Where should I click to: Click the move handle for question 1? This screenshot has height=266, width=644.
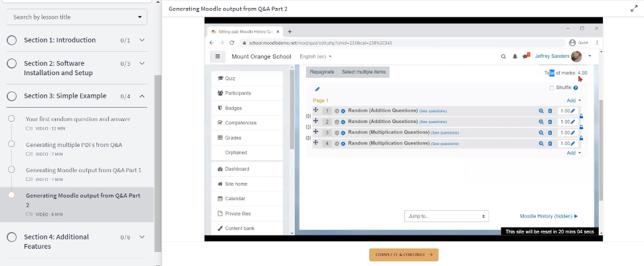click(x=316, y=110)
